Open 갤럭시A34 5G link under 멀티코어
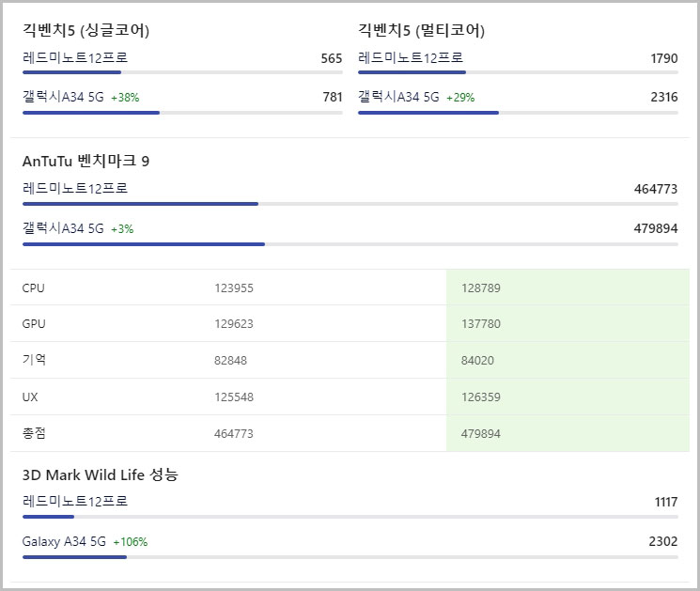Viewport: 700px width, 591px height. [x=398, y=97]
